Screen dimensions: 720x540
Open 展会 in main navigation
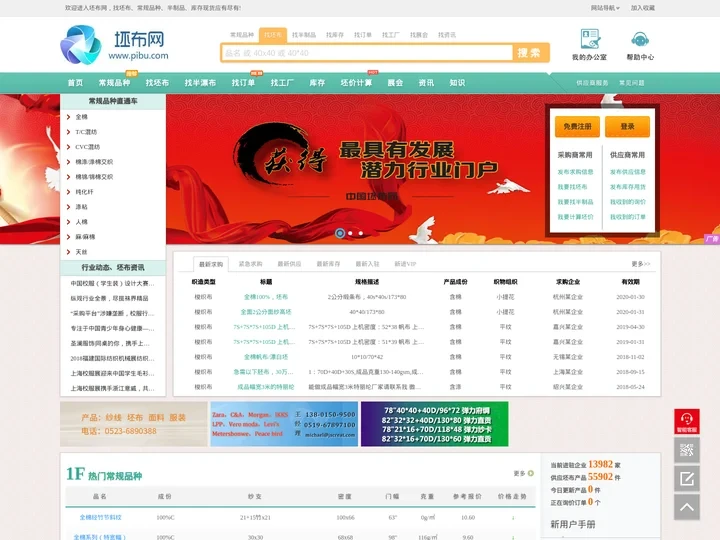tap(395, 83)
